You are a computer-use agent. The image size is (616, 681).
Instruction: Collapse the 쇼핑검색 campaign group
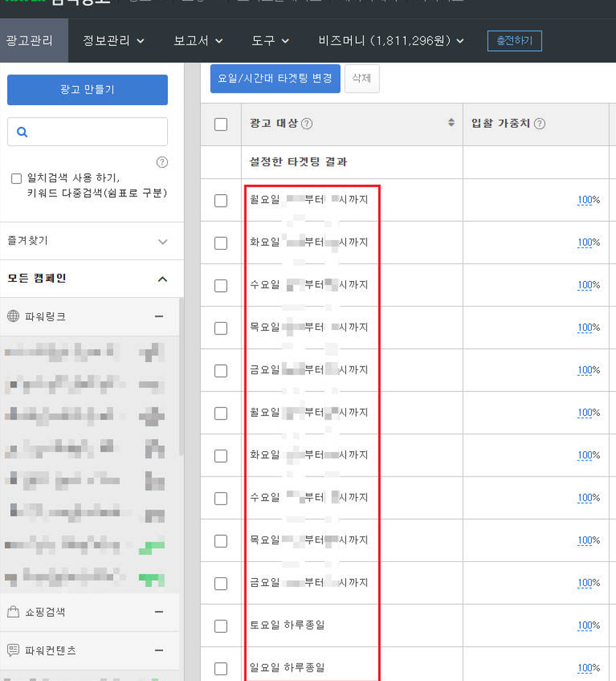[x=159, y=612]
